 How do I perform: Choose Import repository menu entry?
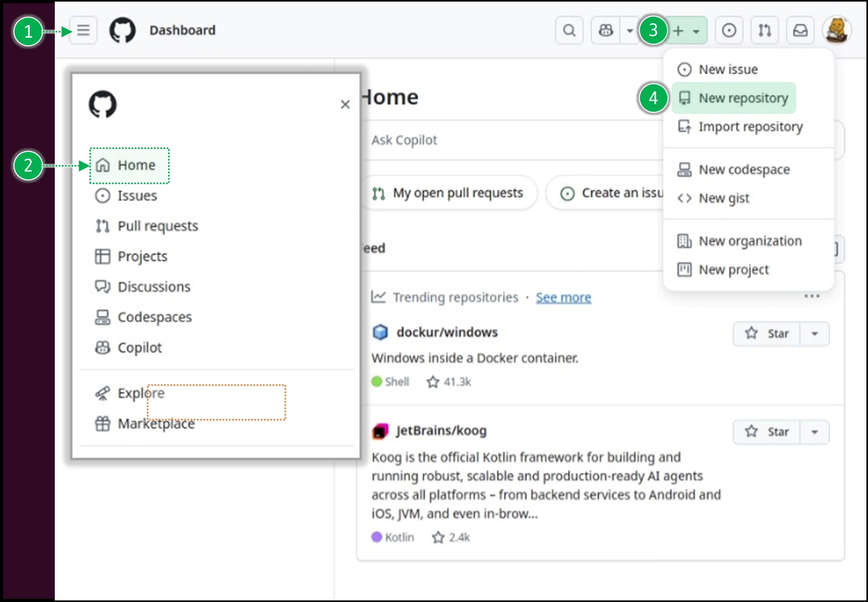[x=747, y=127]
